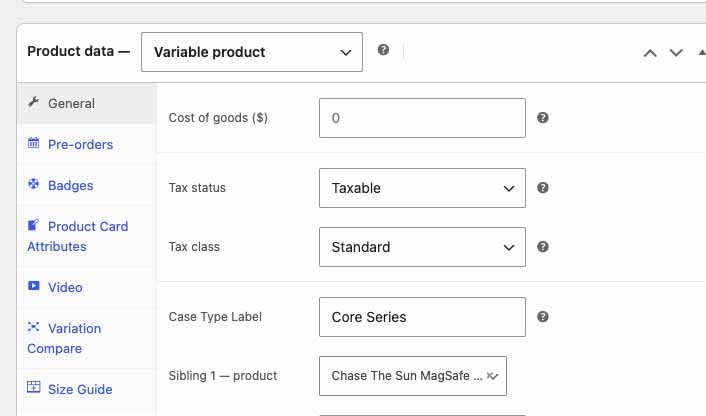Move Product data panel down
The image size is (706, 416).
pyautogui.click(x=676, y=54)
